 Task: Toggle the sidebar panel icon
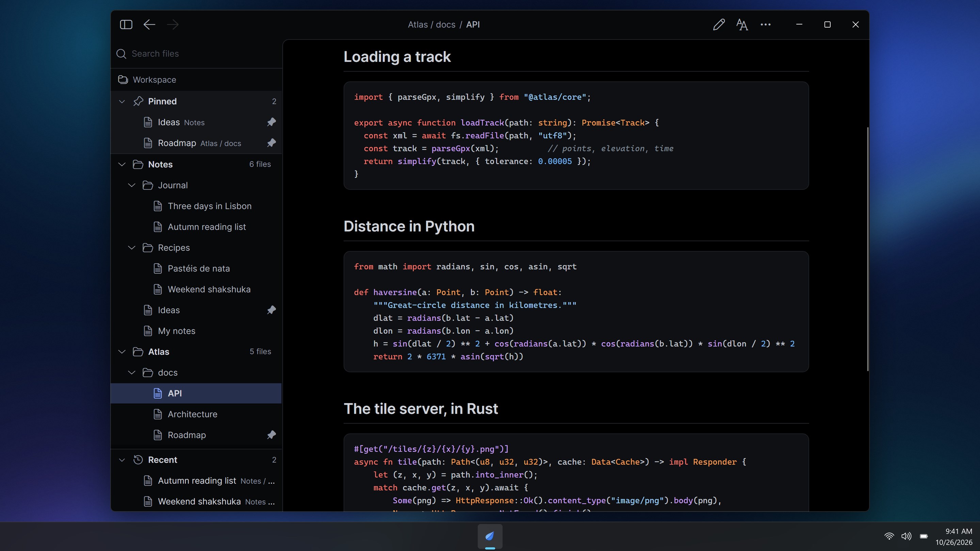(126, 25)
